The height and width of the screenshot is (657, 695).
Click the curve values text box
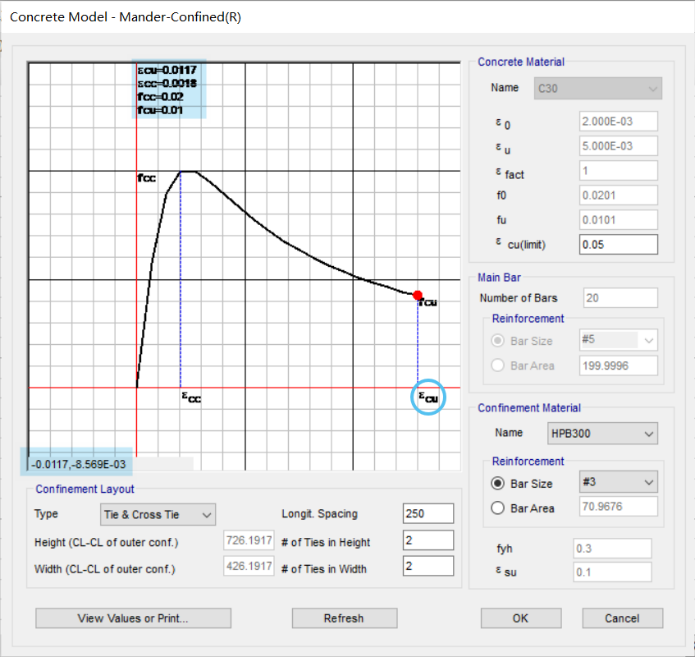pos(169,90)
